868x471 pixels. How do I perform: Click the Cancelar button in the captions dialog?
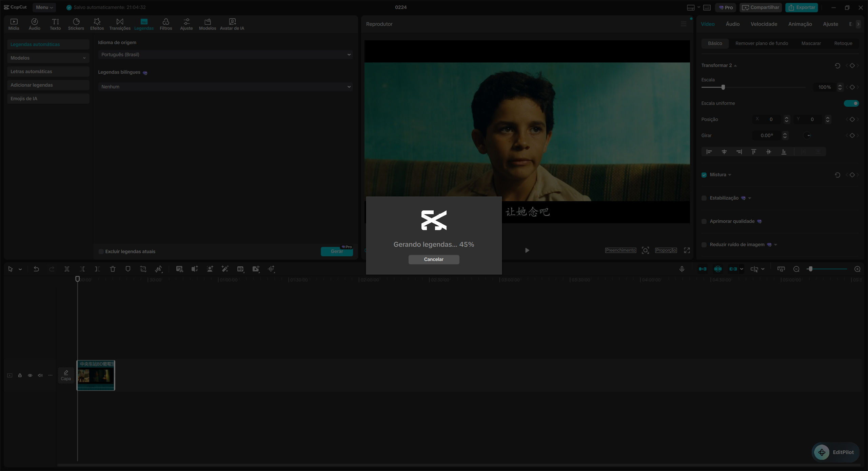[x=434, y=259]
